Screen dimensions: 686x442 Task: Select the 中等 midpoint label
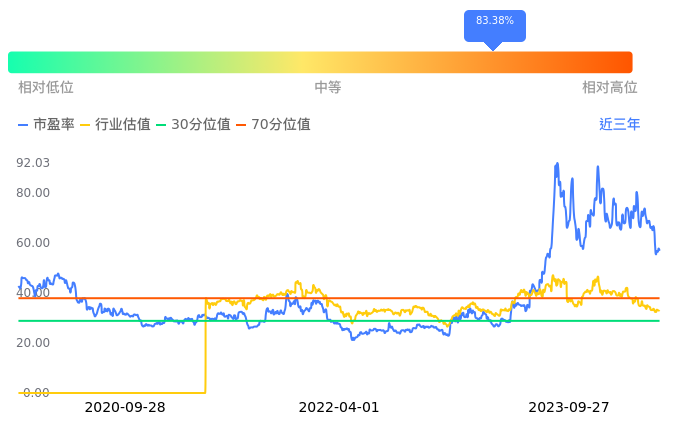(x=328, y=88)
